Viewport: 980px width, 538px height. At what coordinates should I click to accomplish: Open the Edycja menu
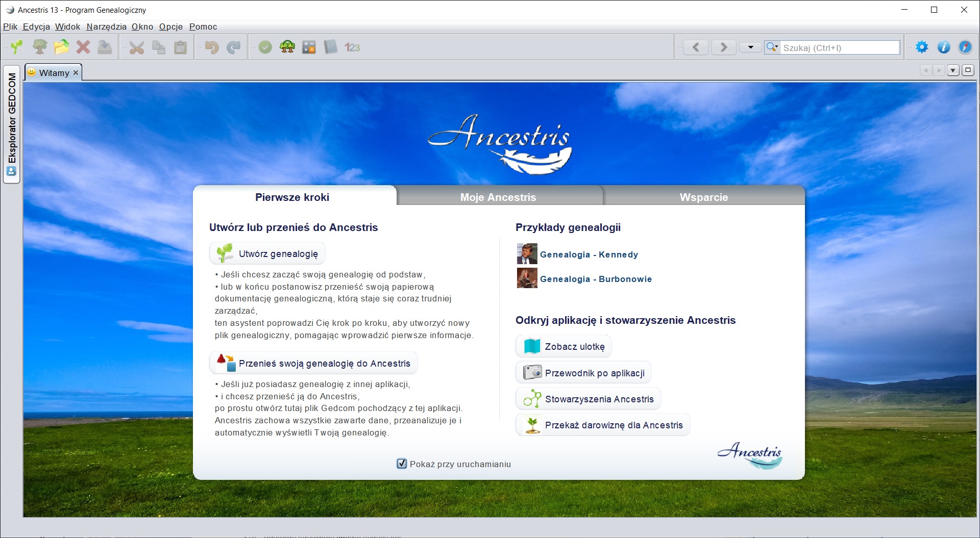(36, 27)
